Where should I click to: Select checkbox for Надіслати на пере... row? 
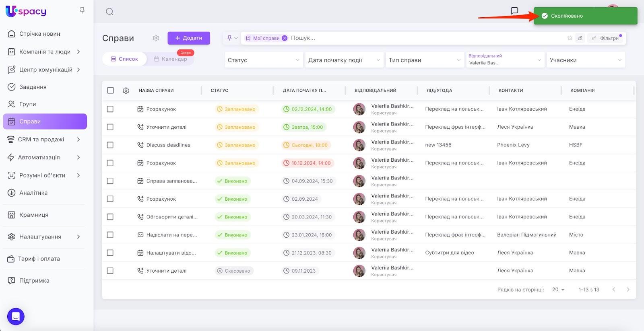tap(110, 235)
